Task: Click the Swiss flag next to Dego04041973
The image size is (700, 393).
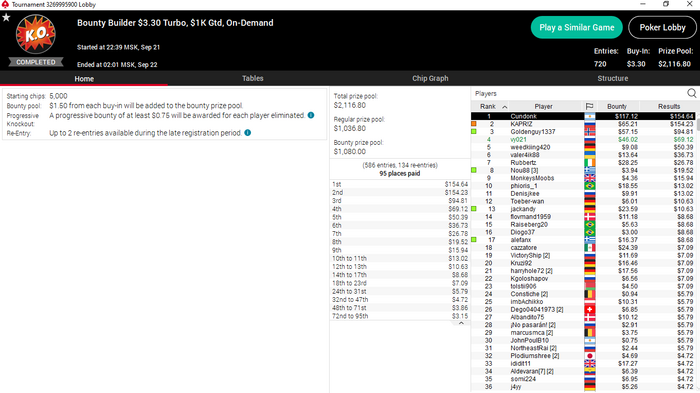Action: [590, 309]
